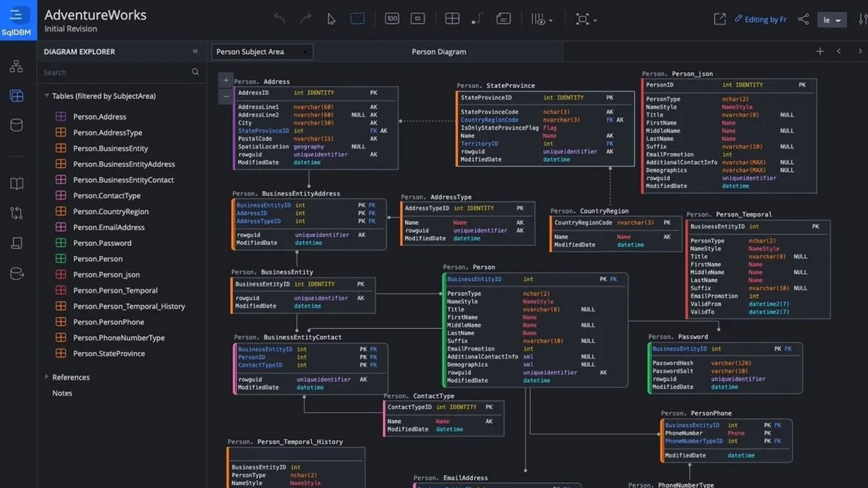Image resolution: width=868 pixels, height=488 pixels.
Task: Go to previous diagram tab arrow
Action: tap(839, 52)
